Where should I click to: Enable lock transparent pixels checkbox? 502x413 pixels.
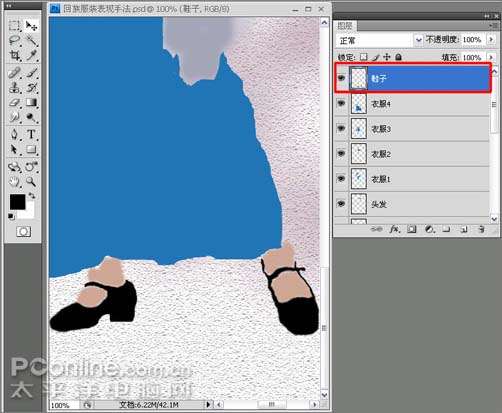coord(364,57)
